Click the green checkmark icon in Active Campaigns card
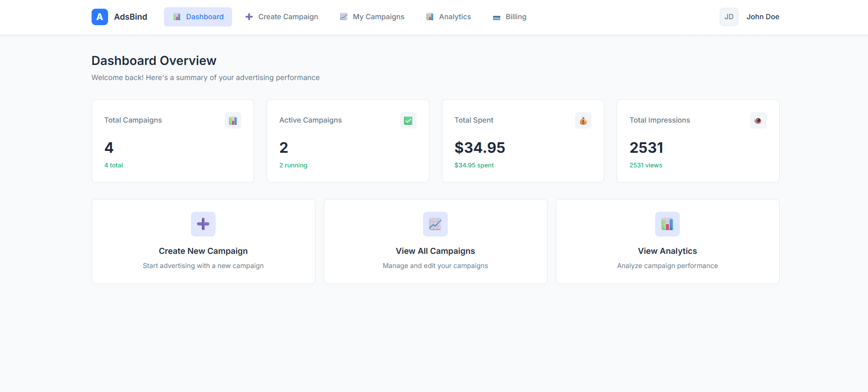The height and width of the screenshot is (392, 868). (408, 121)
